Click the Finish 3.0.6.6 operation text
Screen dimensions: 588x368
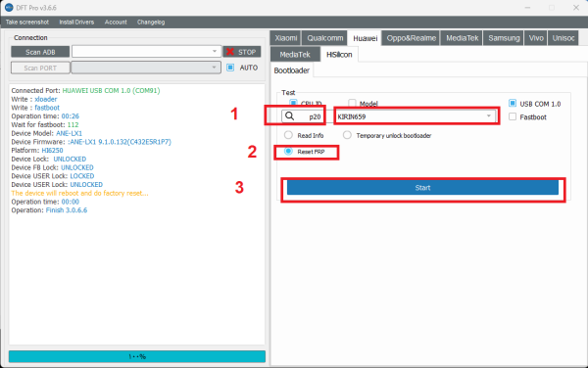pos(67,210)
